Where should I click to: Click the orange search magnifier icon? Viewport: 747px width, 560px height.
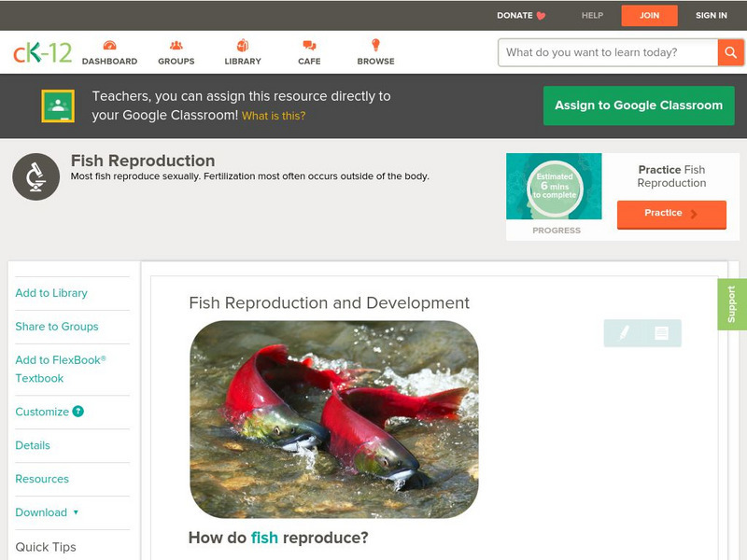731,52
